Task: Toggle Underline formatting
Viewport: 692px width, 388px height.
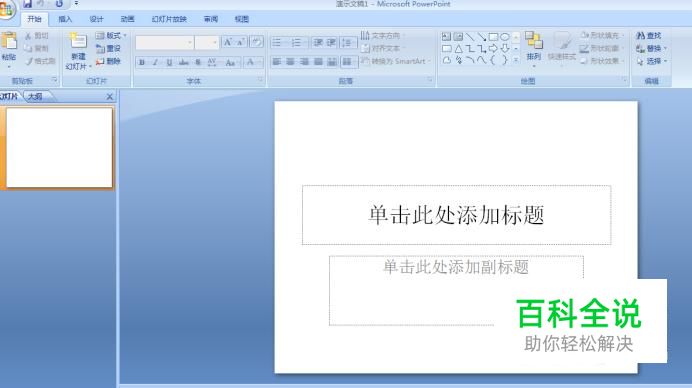Action: pyautogui.click(x=169, y=63)
